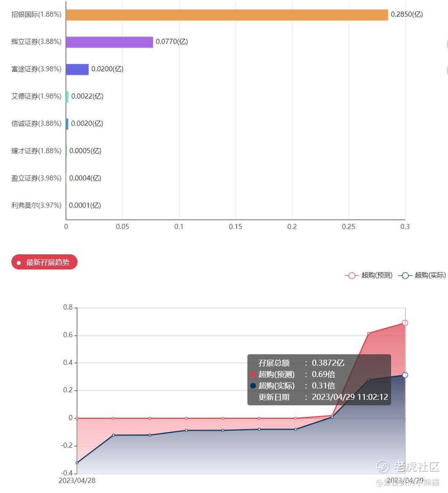Screen dimensions: 448x493
Task: Click the 辉立证券 purple bar
Action: click(109, 42)
